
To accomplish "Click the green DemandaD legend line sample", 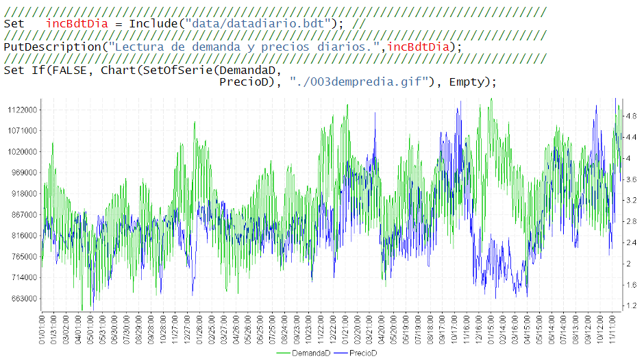I will coord(284,353).
